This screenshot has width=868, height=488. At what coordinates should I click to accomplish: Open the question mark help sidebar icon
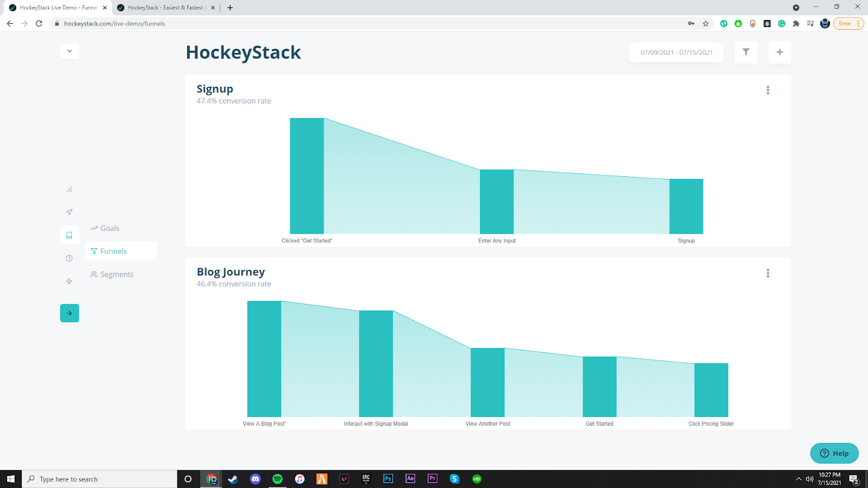click(69, 258)
